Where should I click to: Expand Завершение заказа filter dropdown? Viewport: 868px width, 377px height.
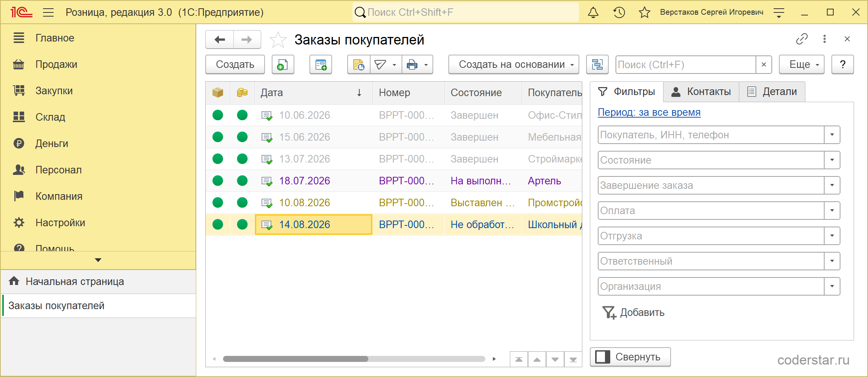coord(832,185)
